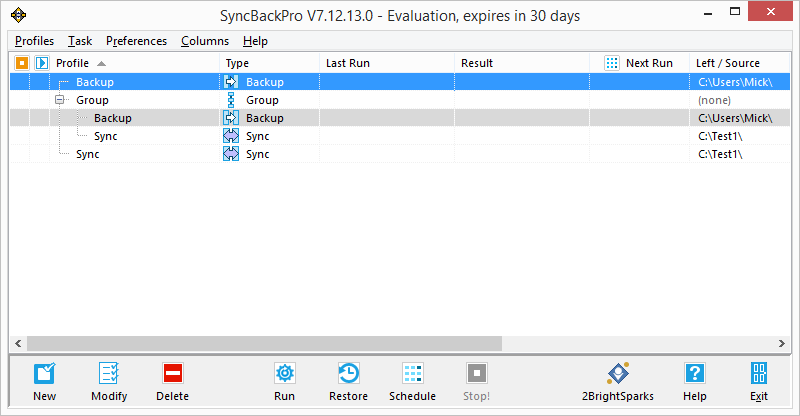The width and height of the screenshot is (800, 416).
Task: Open the Columns menu
Action: pos(204,41)
